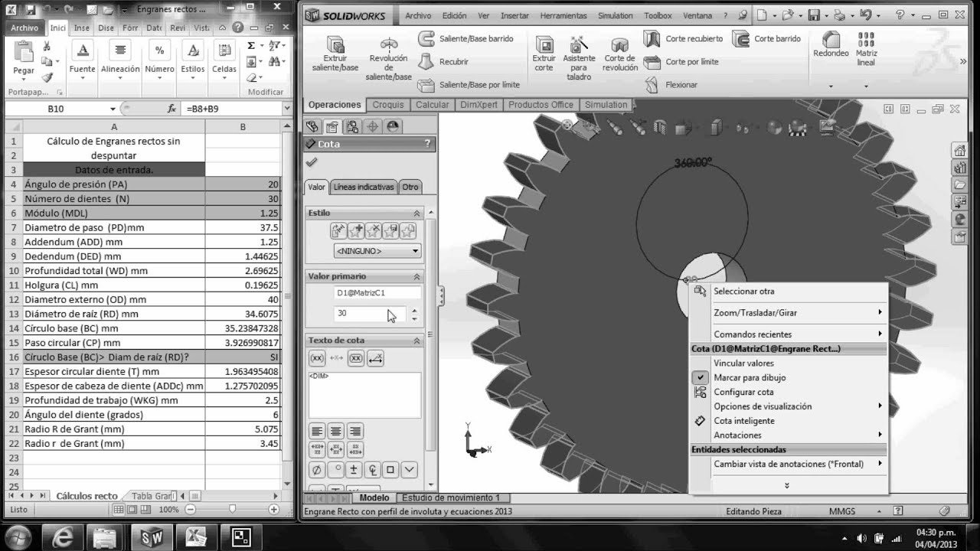Click the Redondeo fillet tool
The height and width of the screenshot is (551, 980).
tap(831, 44)
